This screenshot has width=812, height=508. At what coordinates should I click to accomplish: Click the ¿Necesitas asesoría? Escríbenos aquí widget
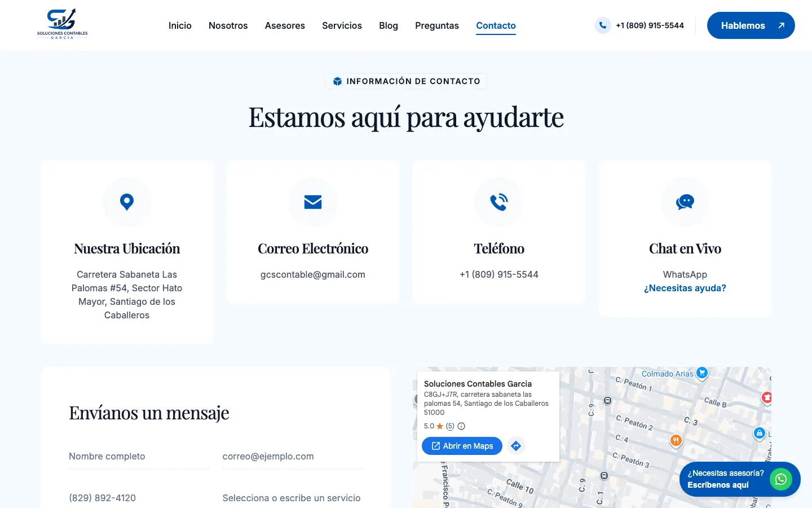pos(740,479)
